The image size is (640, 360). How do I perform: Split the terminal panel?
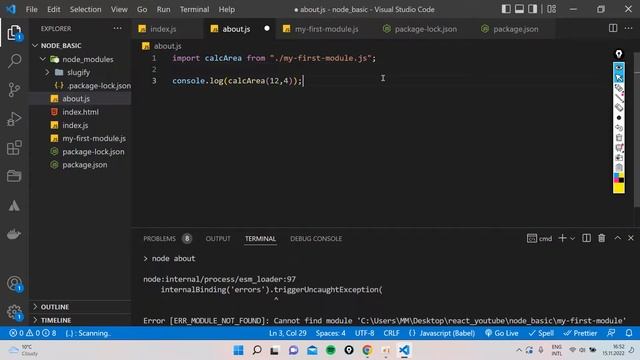(x=586, y=238)
